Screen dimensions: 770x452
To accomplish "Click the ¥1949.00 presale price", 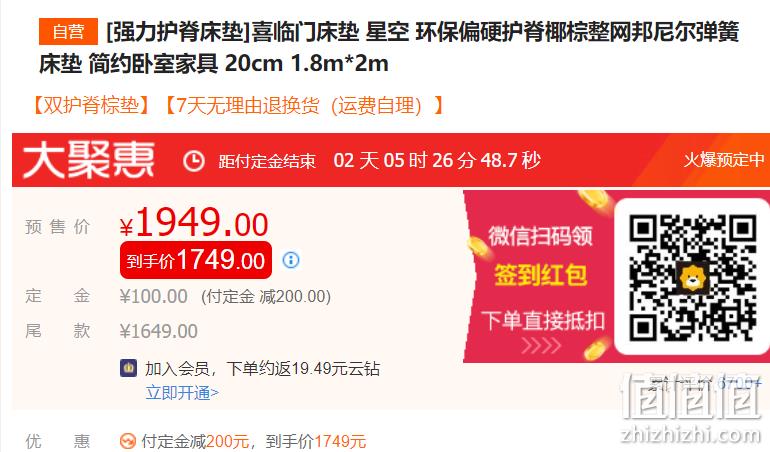I will pos(194,223).
